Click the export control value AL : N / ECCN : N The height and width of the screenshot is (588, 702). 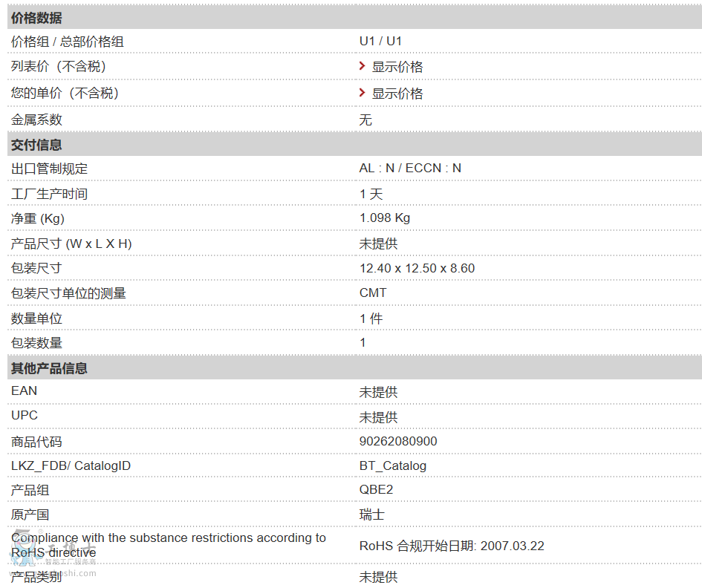click(x=410, y=168)
